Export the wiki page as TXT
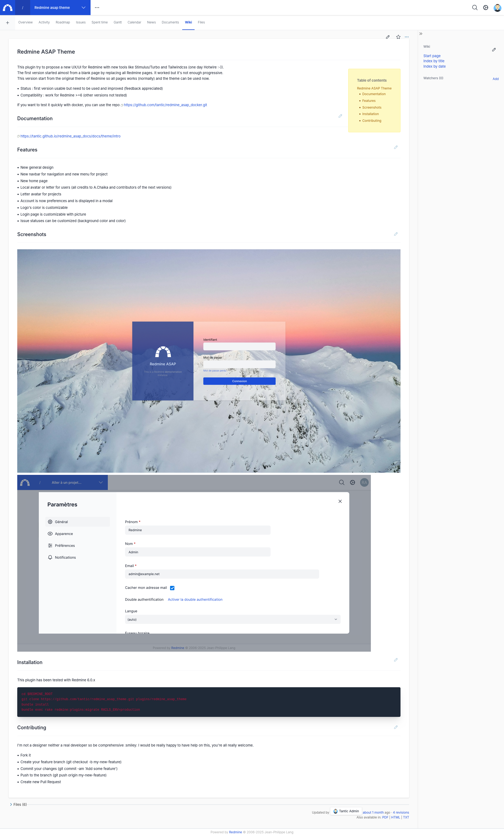This screenshot has width=504, height=836. (x=406, y=817)
